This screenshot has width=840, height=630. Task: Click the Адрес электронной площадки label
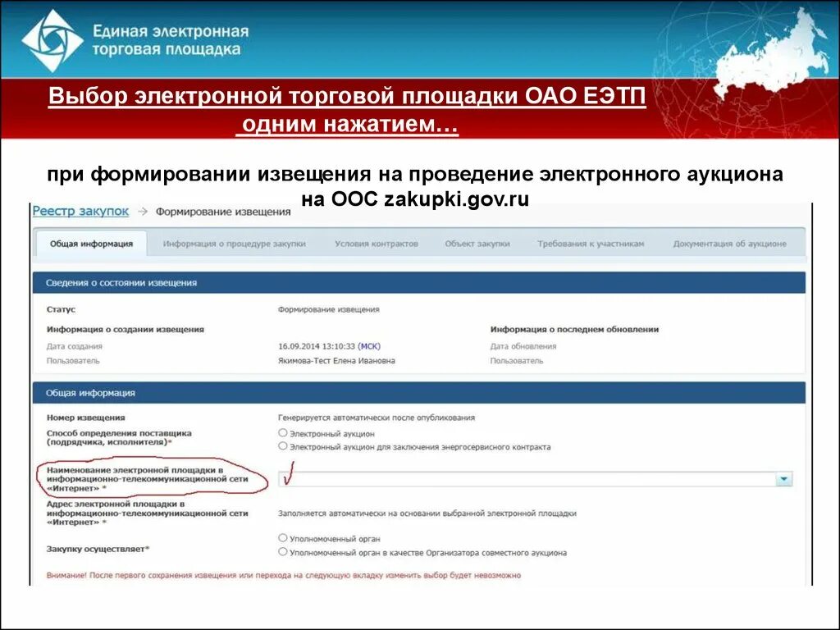(x=148, y=514)
